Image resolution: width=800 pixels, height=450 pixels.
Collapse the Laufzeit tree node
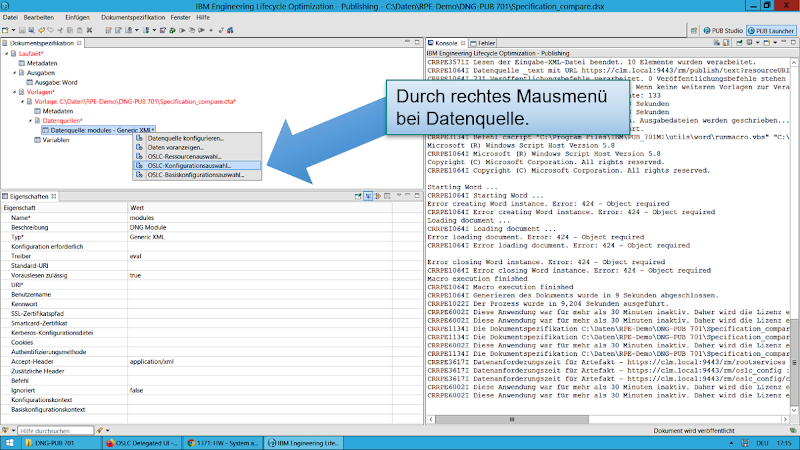point(7,54)
